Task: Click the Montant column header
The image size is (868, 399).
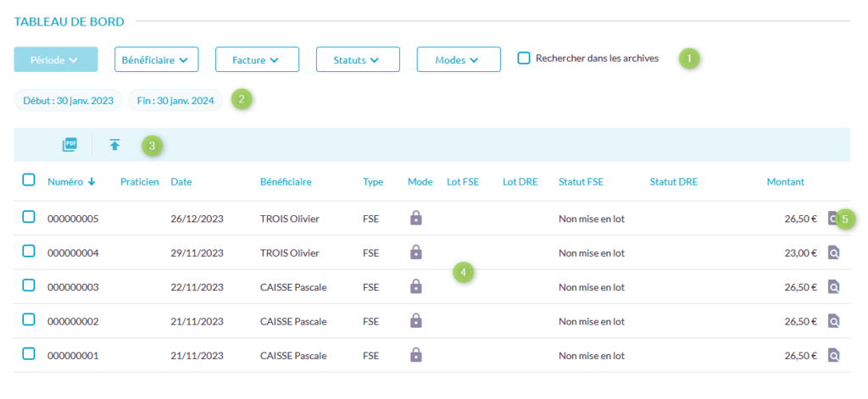Action: tap(785, 181)
